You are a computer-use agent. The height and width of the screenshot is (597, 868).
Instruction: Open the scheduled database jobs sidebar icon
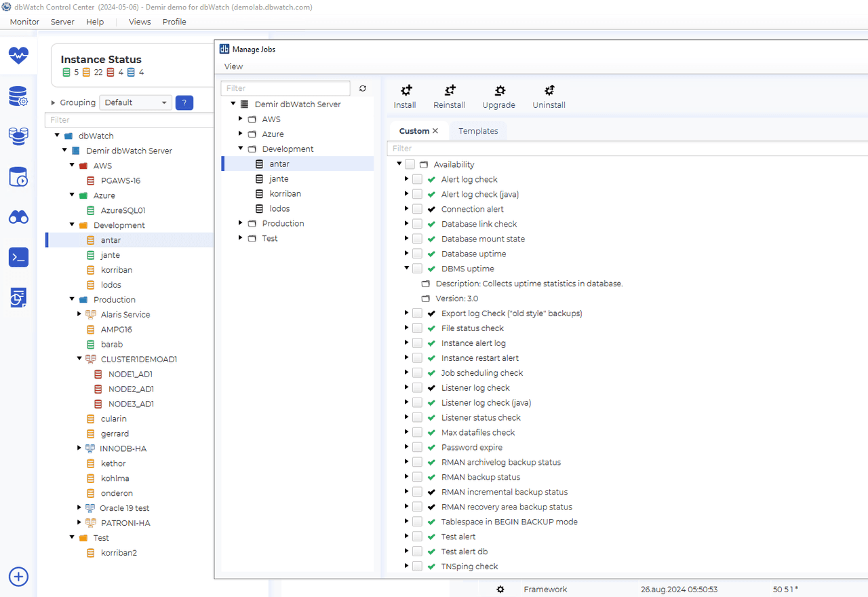(18, 177)
